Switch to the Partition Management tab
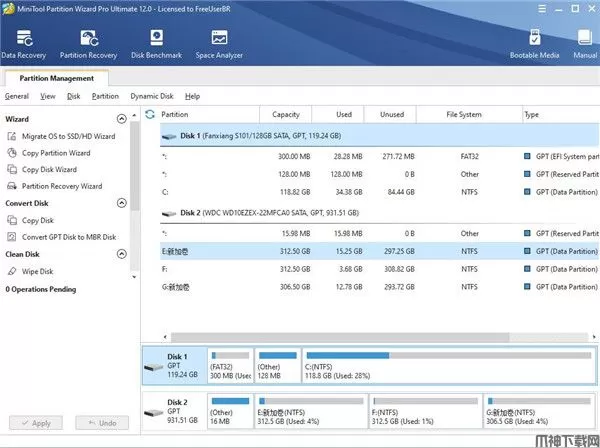Viewport: 600px width, 448px height. (x=55, y=78)
